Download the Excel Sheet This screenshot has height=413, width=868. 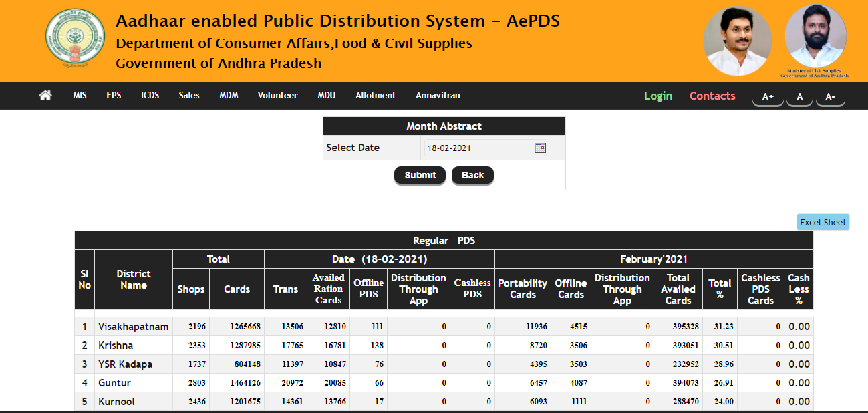click(x=823, y=222)
